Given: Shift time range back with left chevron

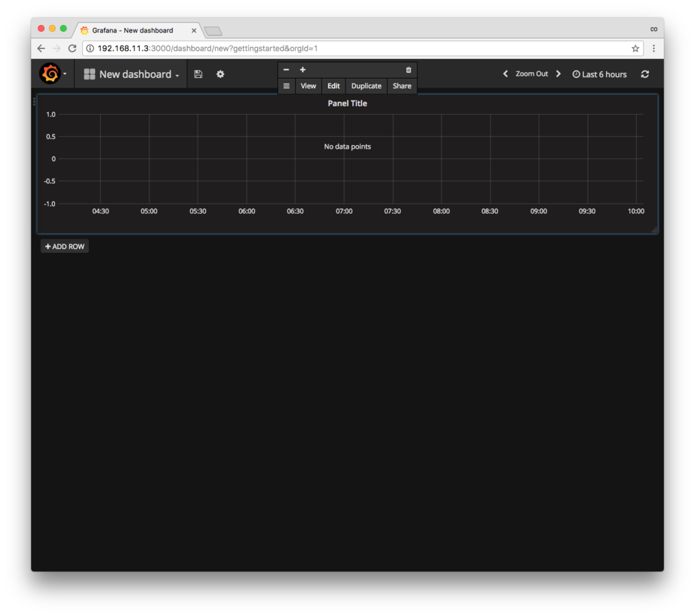Looking at the screenshot, I should pos(505,73).
